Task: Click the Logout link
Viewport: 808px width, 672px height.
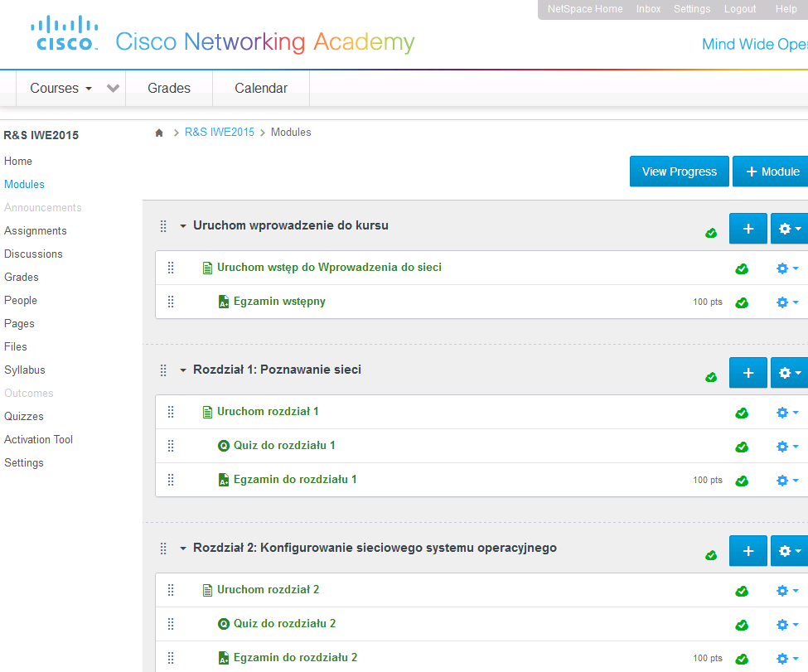Action: click(740, 9)
